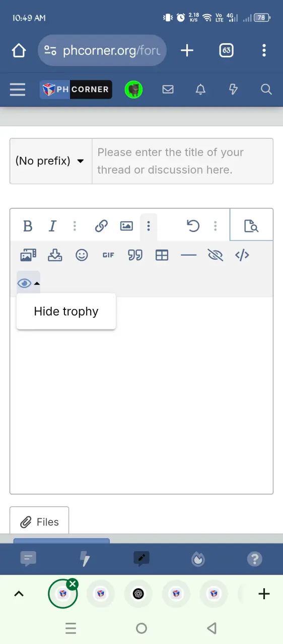This screenshot has width=283, height=644.
Task: Open the chat bubble icon in bottom bar
Action: [x=28, y=559]
